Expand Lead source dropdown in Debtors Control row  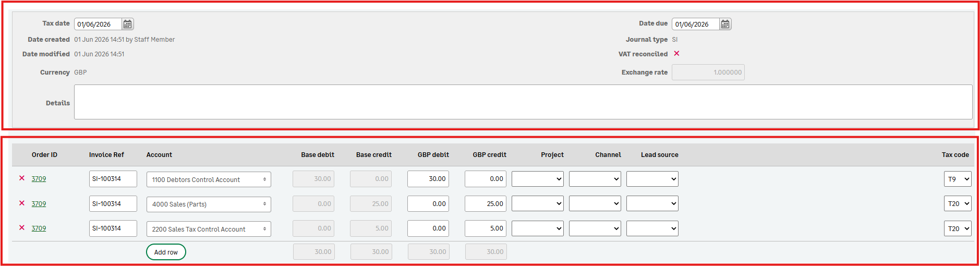(652, 179)
